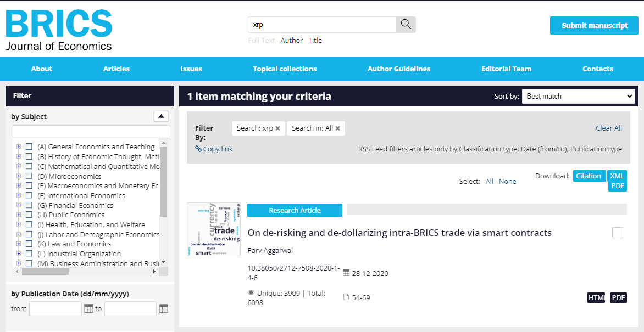Viewport: 644px width, 332px height.
Task: Expand the (F) International Economics tree node
Action: pyautogui.click(x=18, y=195)
